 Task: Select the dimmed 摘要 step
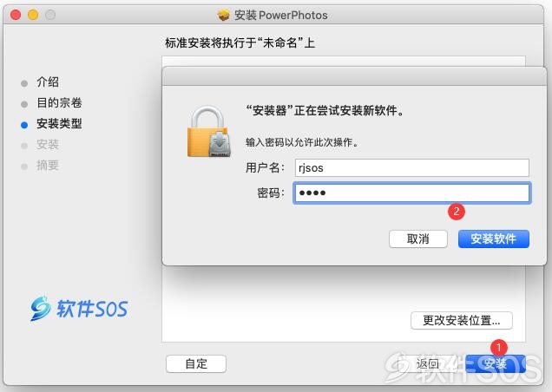48,165
